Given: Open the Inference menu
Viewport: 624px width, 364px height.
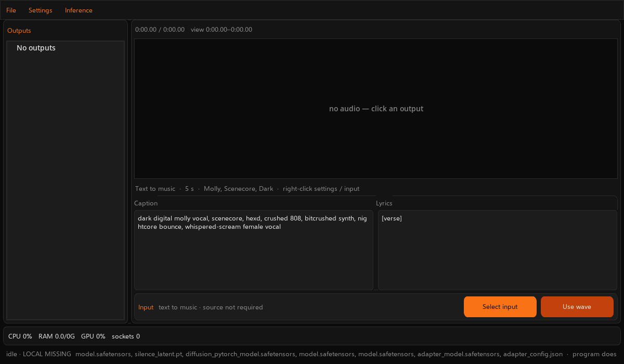Looking at the screenshot, I should 79,10.
